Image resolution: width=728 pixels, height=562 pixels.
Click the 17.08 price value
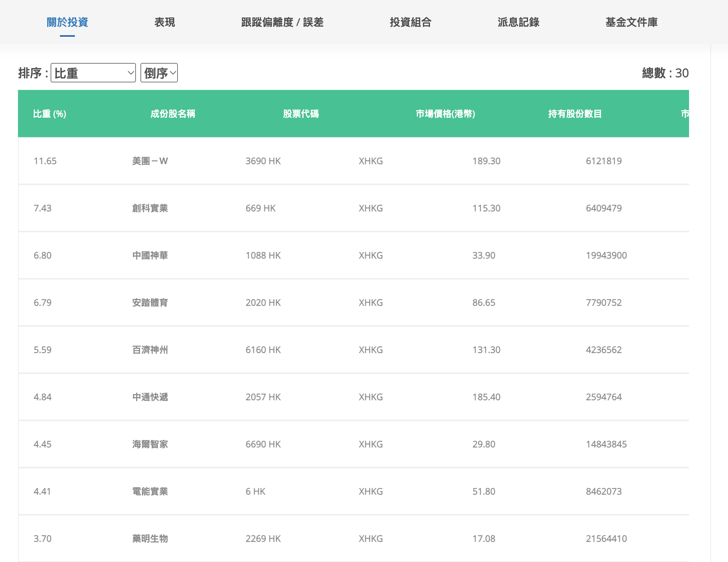coord(484,539)
